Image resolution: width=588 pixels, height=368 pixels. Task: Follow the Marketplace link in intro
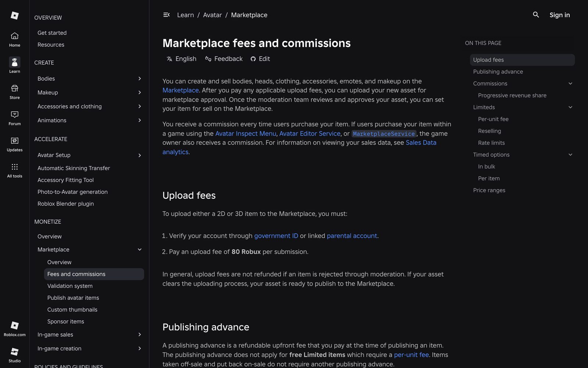180,90
